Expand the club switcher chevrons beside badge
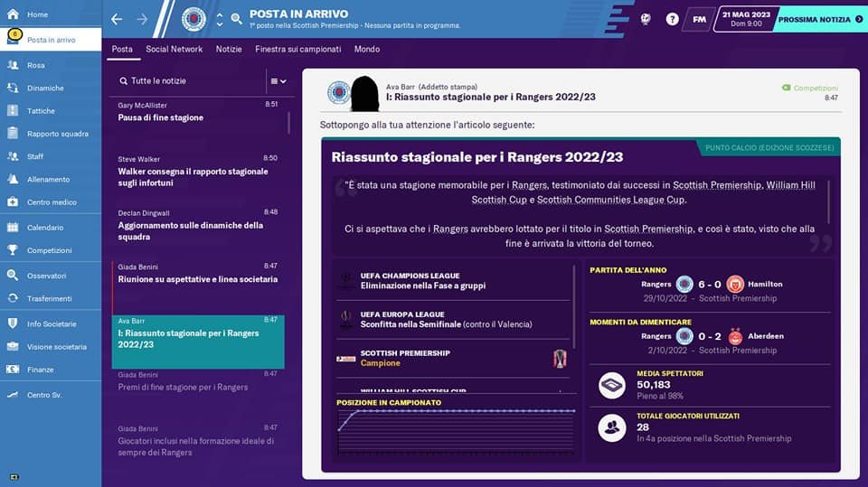868x487 pixels. pos(220,19)
